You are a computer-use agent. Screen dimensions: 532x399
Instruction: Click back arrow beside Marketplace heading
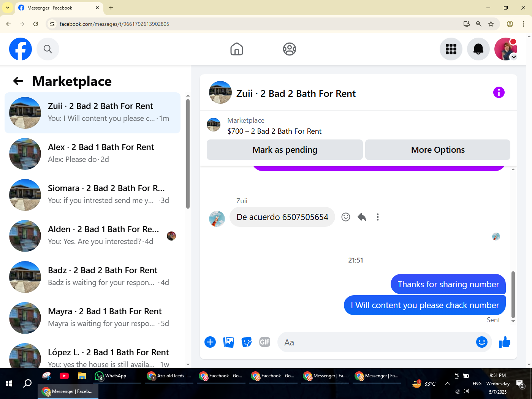click(18, 81)
